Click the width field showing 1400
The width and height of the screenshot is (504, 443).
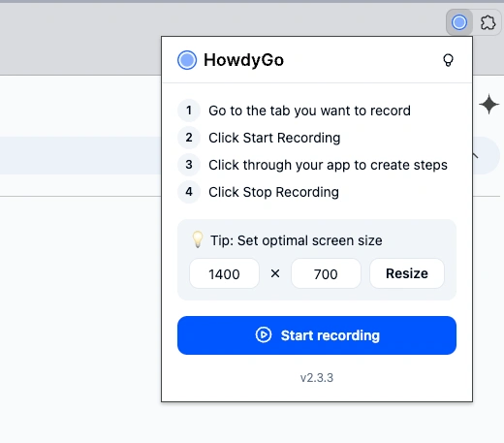(x=224, y=273)
